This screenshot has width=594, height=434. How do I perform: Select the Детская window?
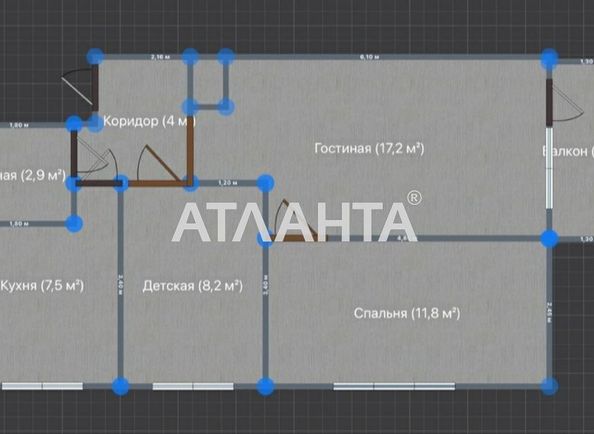193,386
